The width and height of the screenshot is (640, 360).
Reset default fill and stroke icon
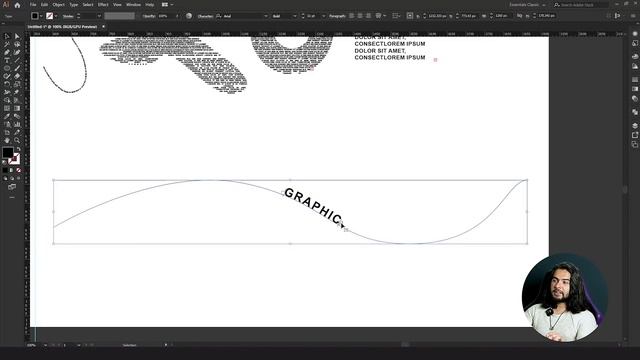coord(4,162)
